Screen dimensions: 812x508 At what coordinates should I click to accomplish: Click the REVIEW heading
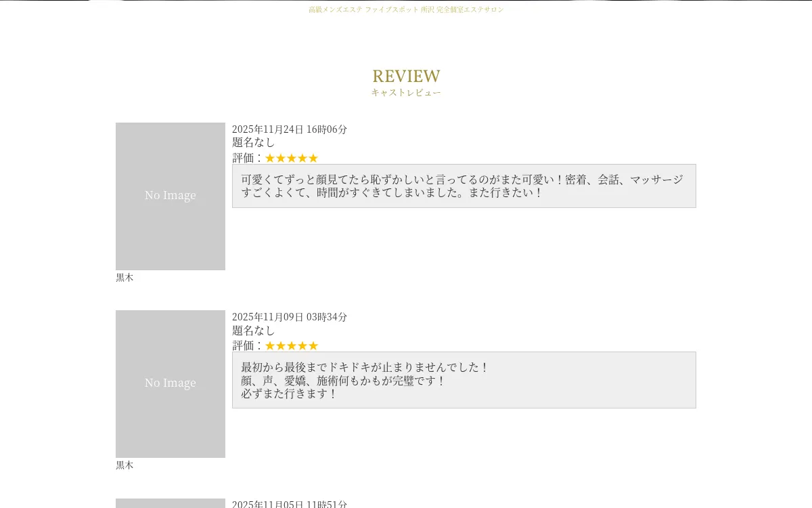[x=406, y=76]
